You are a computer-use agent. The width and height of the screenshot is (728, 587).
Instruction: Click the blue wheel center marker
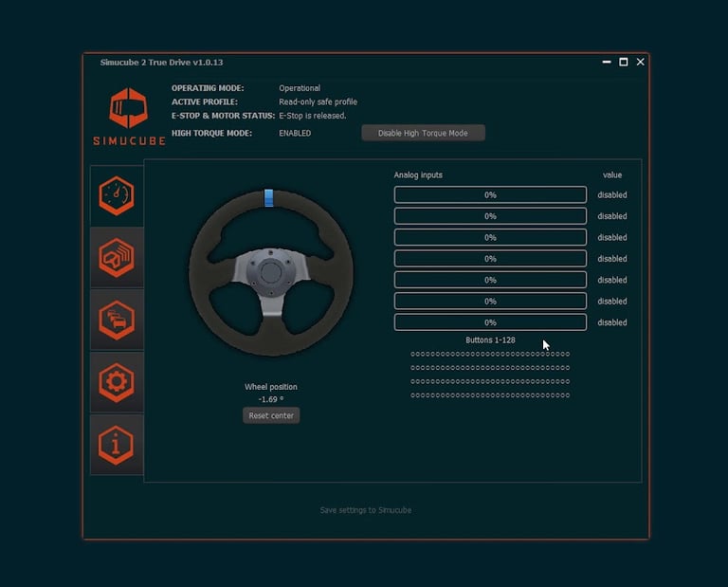coord(269,197)
